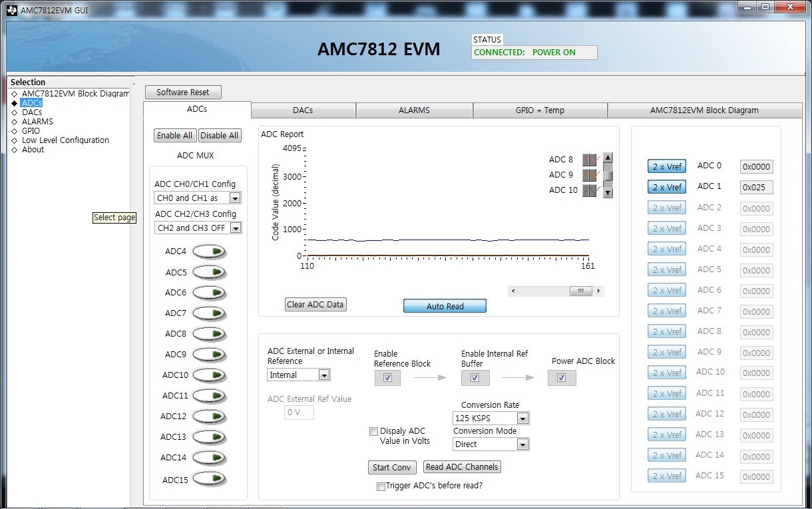Click ADC 1 value field 0x025
The height and width of the screenshot is (509, 812).
pyautogui.click(x=757, y=188)
